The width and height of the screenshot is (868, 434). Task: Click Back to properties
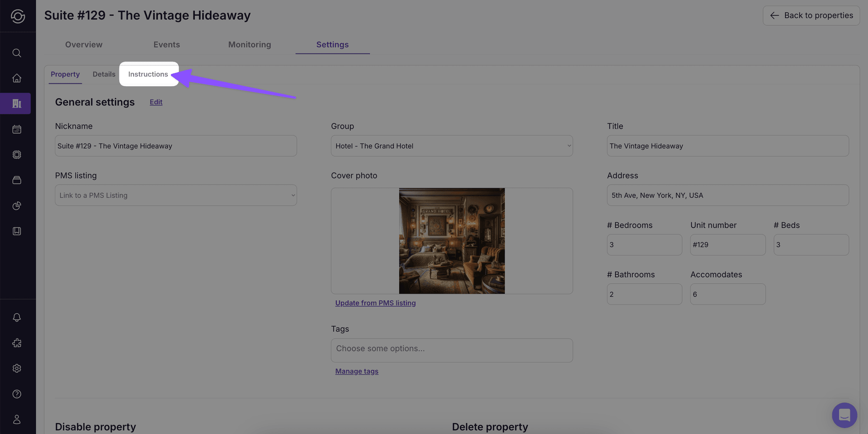pos(811,15)
